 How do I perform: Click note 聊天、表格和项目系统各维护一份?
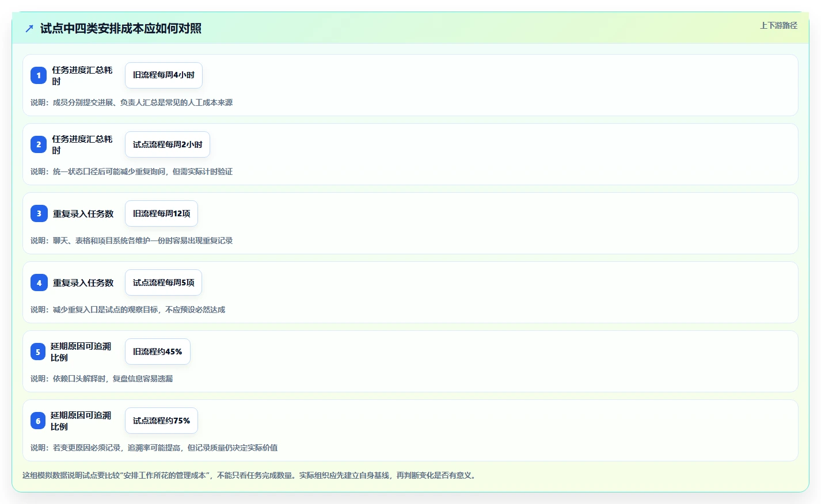click(x=131, y=240)
